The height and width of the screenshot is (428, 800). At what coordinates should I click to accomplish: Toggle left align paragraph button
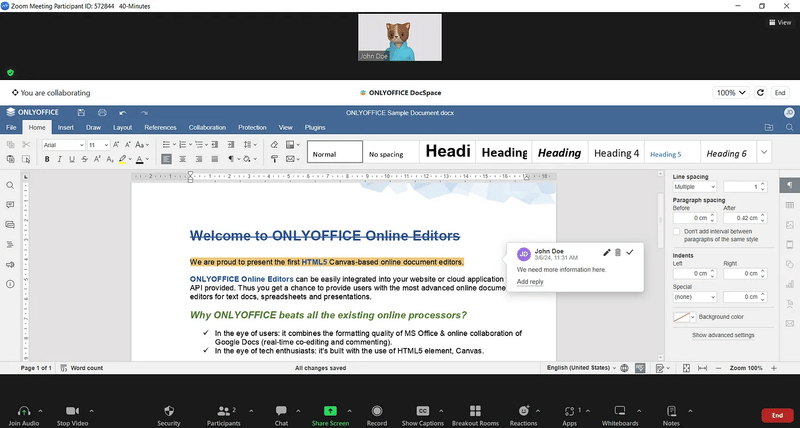pyautogui.click(x=166, y=160)
